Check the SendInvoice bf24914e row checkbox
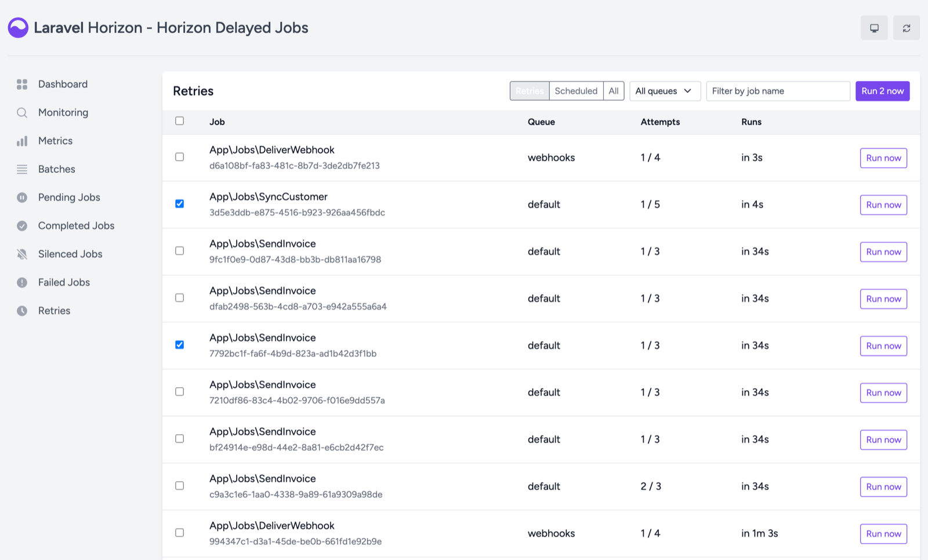928x560 pixels. click(x=180, y=439)
